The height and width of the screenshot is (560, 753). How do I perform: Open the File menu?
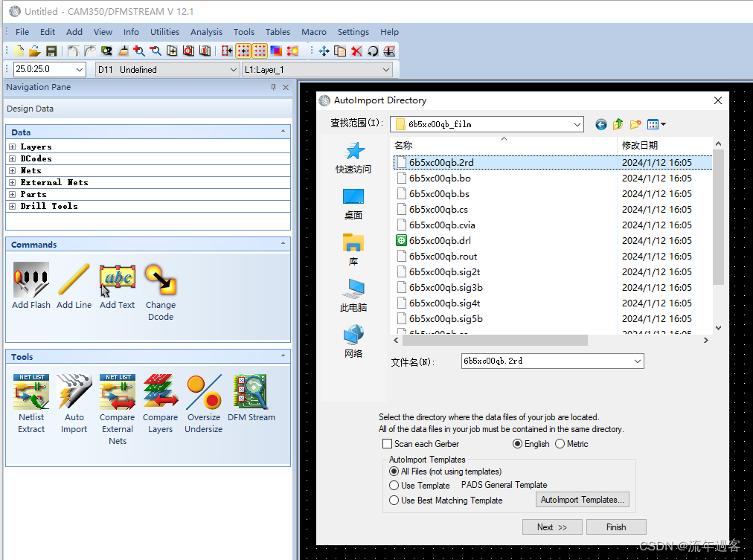point(22,32)
